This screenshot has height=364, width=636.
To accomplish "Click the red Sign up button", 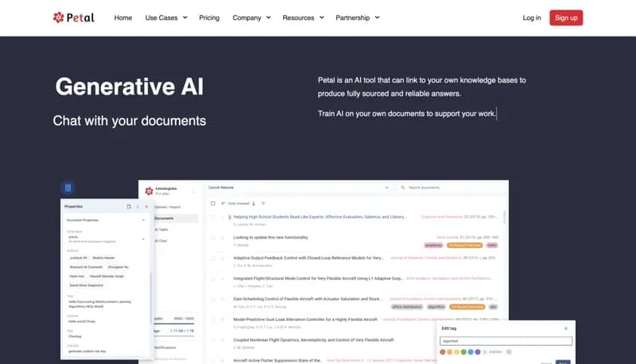I will (x=566, y=17).
